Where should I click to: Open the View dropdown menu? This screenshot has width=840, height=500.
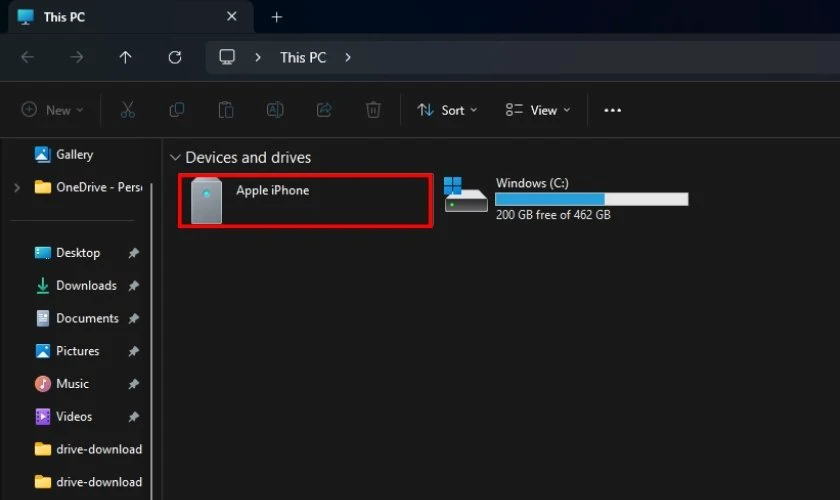pyautogui.click(x=538, y=110)
